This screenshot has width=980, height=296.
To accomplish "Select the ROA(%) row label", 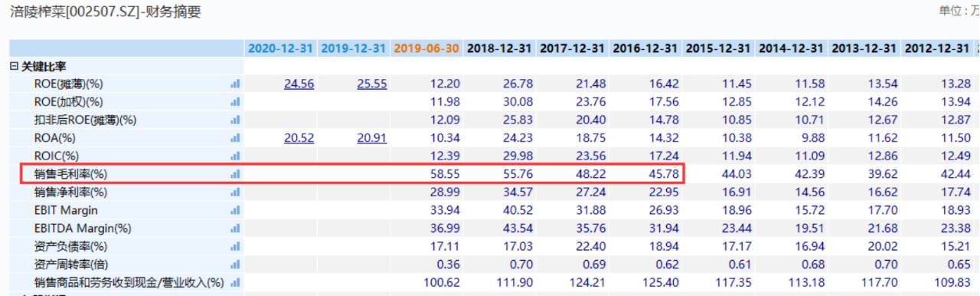I will coord(55,138).
